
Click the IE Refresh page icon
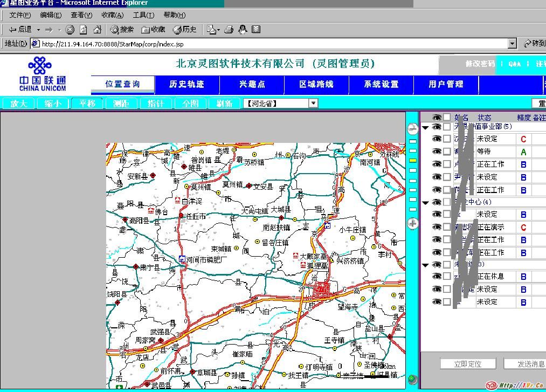coord(84,30)
